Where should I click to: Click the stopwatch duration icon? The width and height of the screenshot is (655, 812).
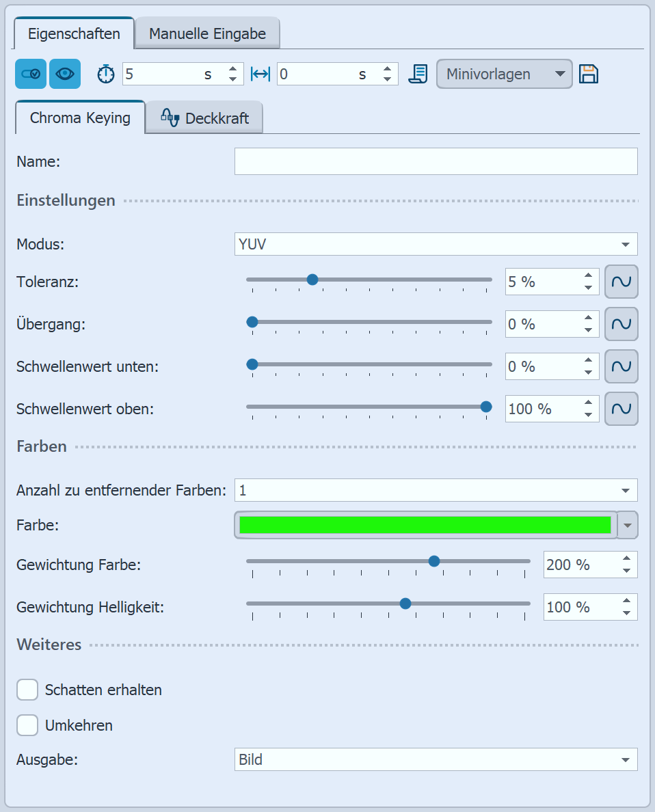106,74
